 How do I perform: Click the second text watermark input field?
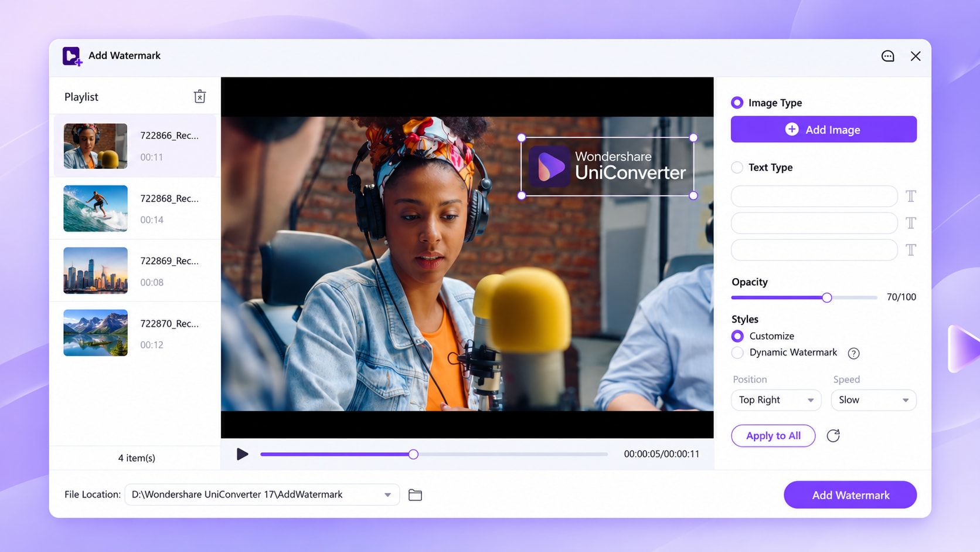tap(814, 223)
